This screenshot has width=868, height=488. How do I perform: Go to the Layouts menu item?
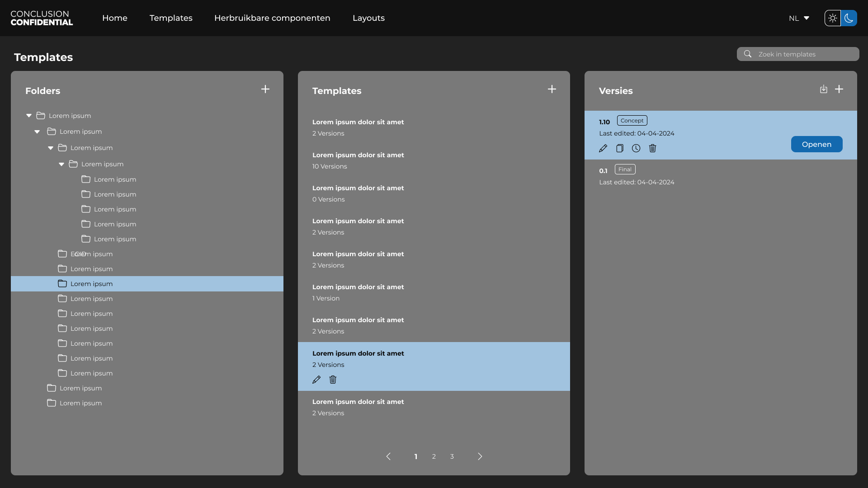(x=368, y=18)
